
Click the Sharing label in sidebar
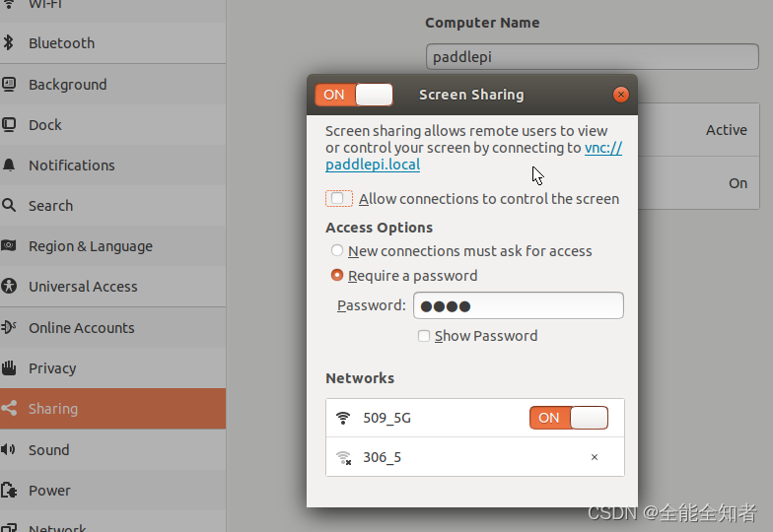click(53, 409)
